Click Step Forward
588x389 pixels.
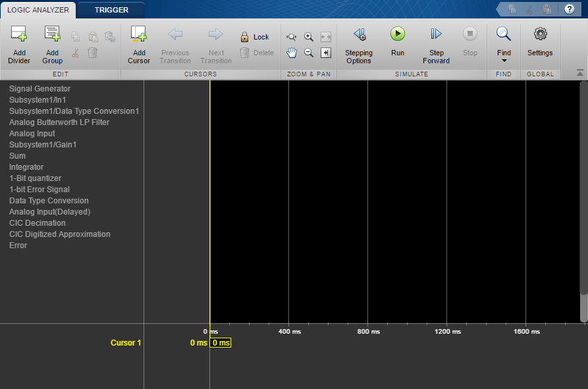(x=436, y=45)
